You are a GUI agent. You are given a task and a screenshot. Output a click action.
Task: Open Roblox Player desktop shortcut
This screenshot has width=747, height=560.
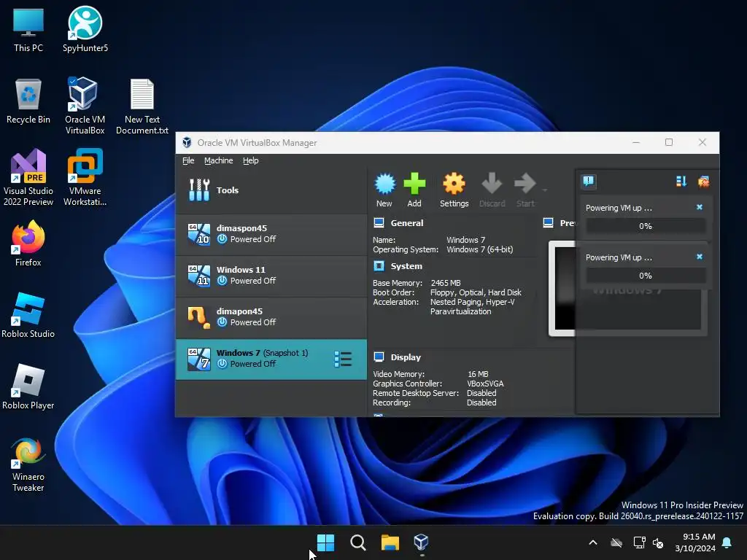[28, 386]
